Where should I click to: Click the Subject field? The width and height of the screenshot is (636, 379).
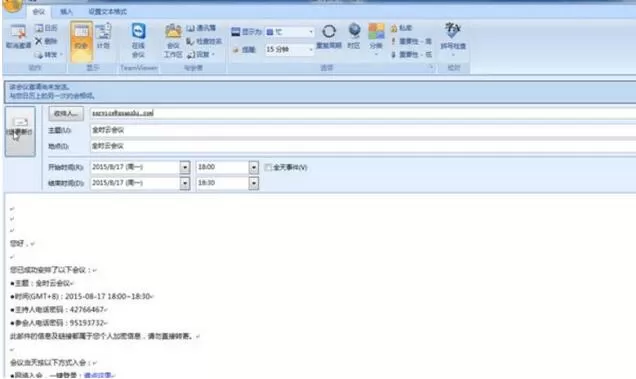[363, 130]
